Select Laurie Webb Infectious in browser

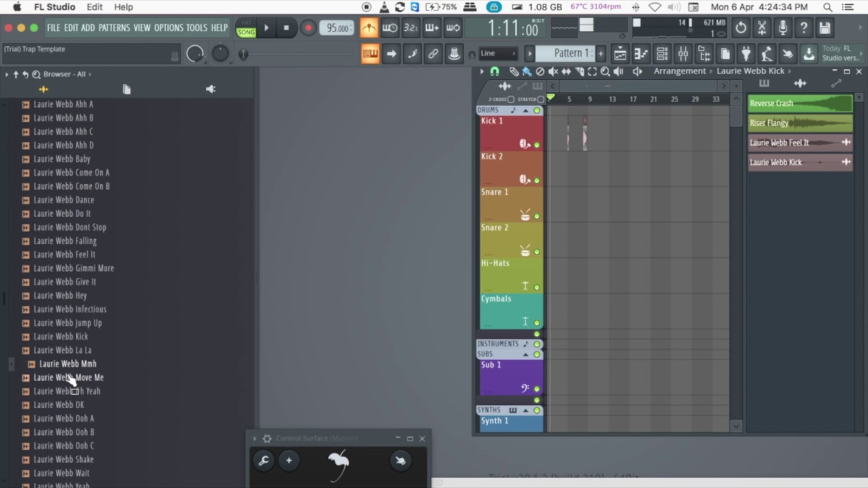click(70, 309)
